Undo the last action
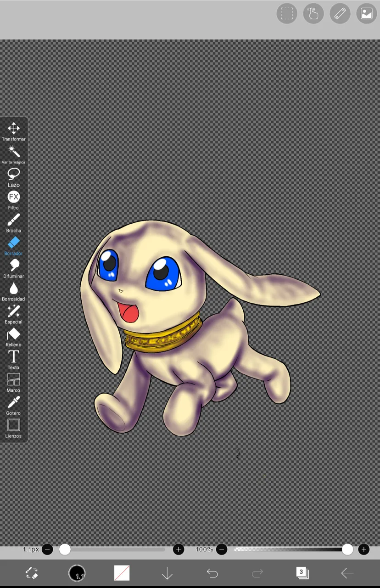 tap(212, 573)
